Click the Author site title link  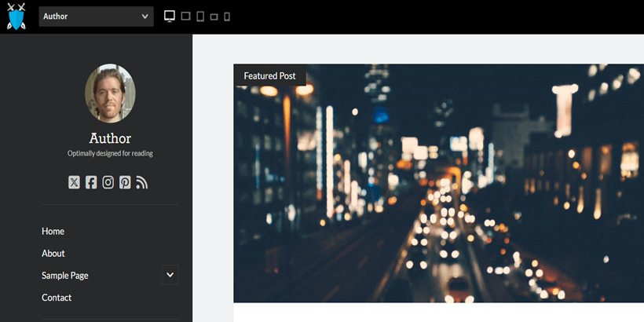point(110,138)
